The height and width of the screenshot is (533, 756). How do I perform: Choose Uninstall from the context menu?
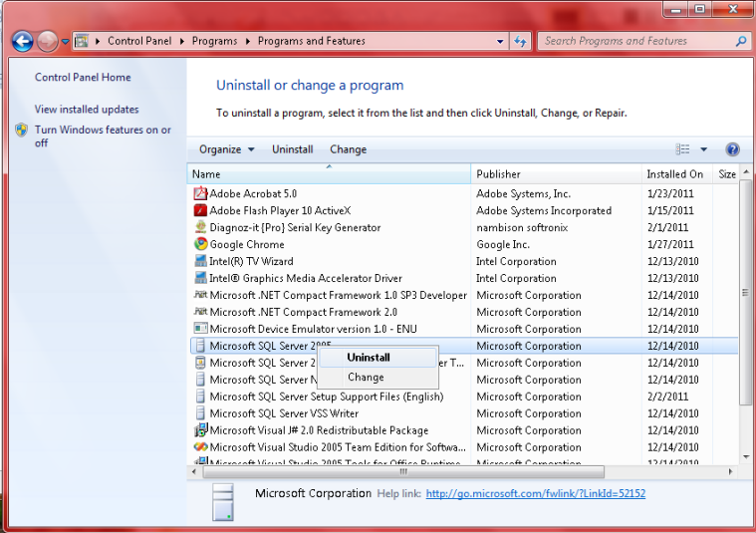(378, 358)
